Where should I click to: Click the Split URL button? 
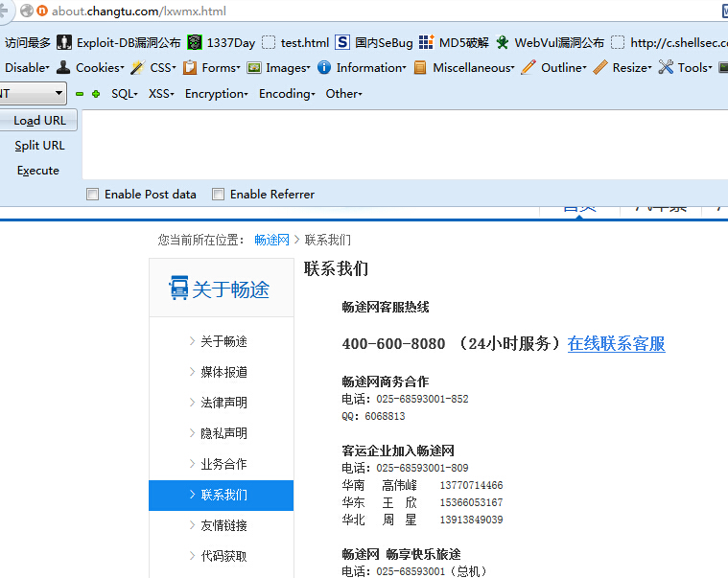(39, 145)
